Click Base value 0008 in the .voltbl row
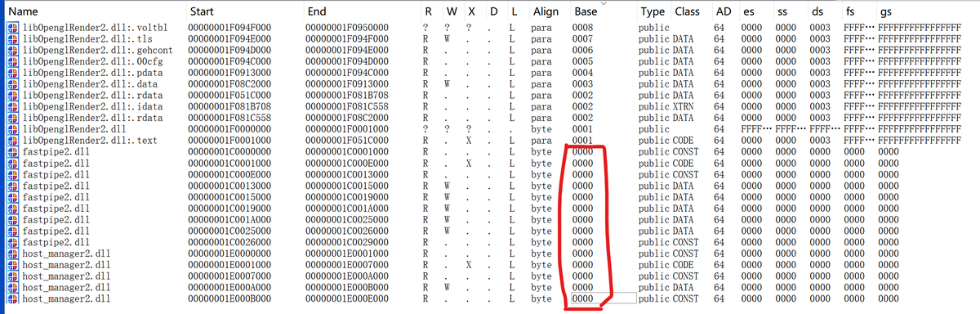980x314 pixels. click(582, 29)
